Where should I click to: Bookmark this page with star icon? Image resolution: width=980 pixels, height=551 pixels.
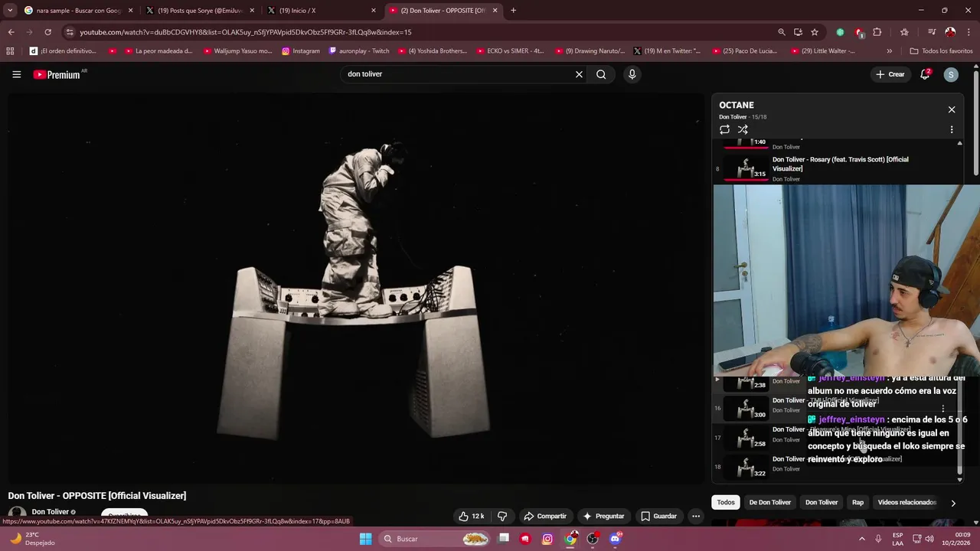pos(815,32)
